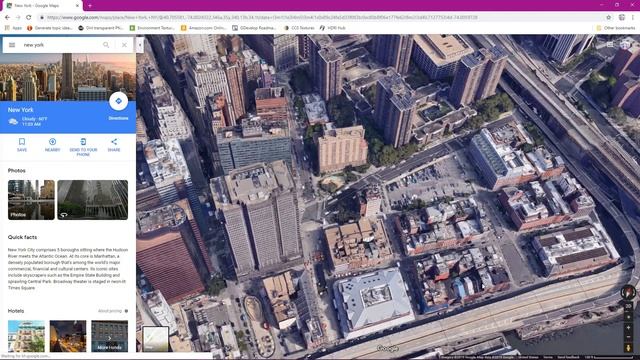This screenshot has height=360, width=640.
Task: Open the CC0 Textures bookmark
Action: [299, 28]
